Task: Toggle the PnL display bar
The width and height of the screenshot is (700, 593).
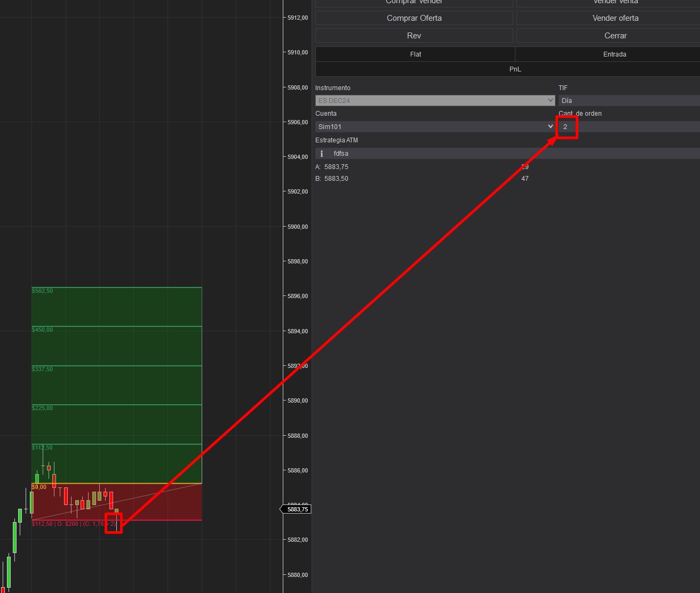Action: [x=514, y=69]
